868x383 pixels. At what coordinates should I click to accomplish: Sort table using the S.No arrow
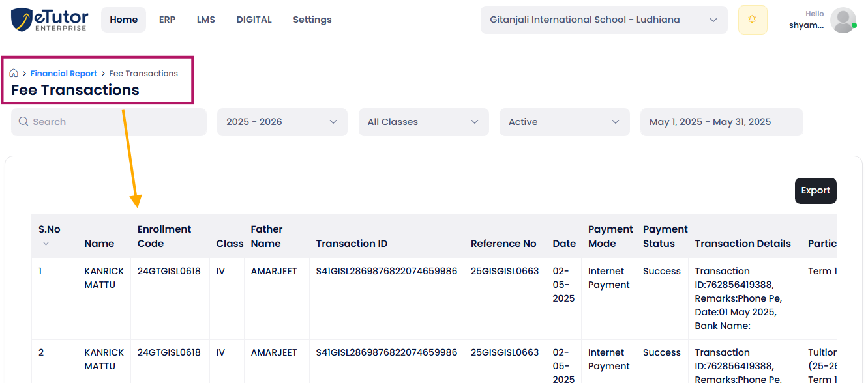pyautogui.click(x=46, y=244)
